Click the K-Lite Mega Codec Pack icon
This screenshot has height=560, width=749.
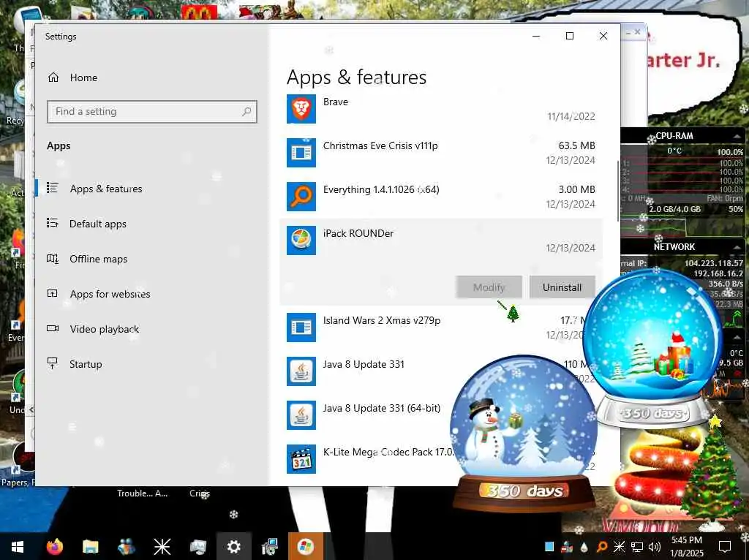[301, 459]
